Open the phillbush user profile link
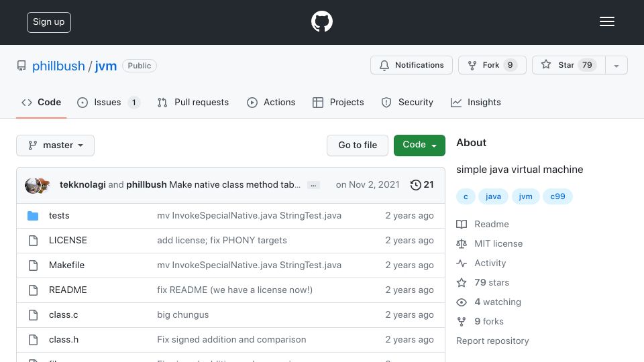 [58, 66]
